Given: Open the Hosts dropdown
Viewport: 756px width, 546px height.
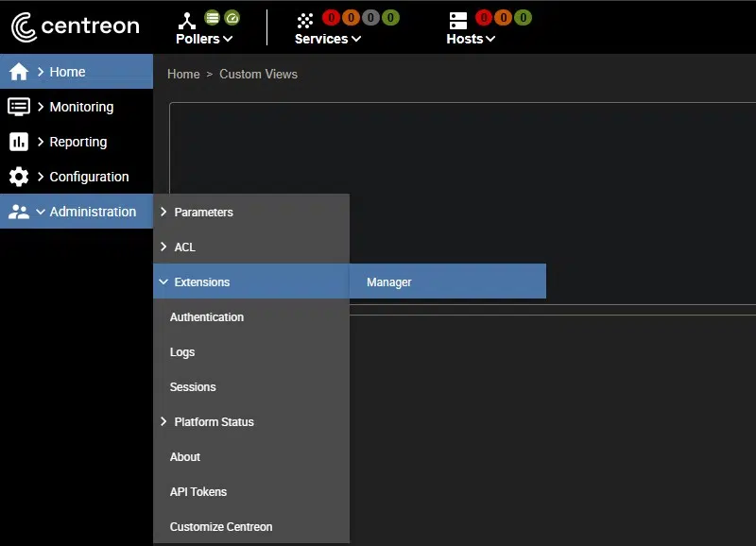Looking at the screenshot, I should 471,39.
